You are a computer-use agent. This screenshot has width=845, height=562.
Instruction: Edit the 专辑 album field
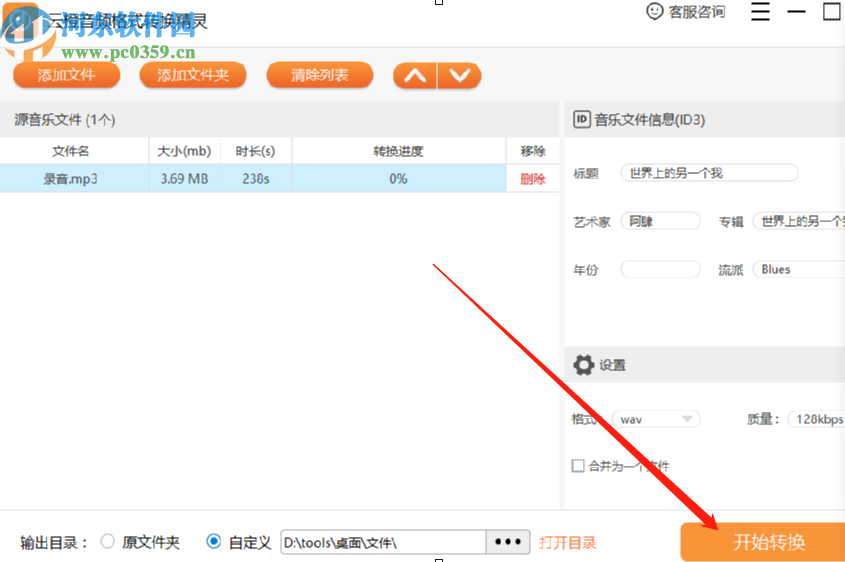tap(799, 221)
